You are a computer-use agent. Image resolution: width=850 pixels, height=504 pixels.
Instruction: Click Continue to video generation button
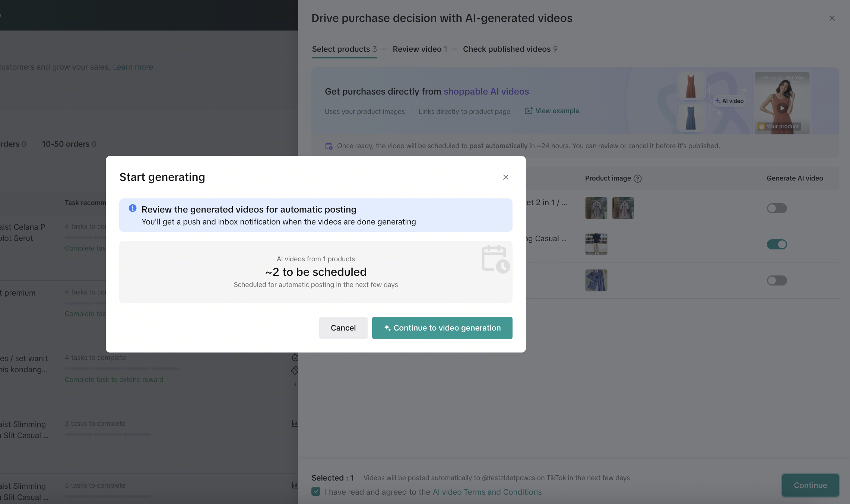[442, 328]
